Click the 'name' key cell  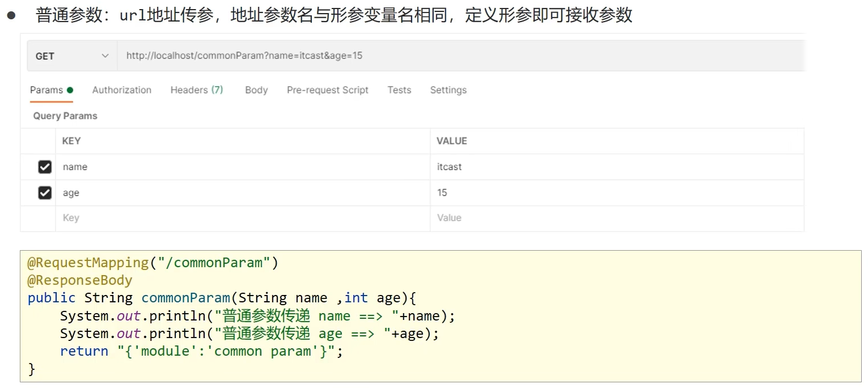click(243, 167)
